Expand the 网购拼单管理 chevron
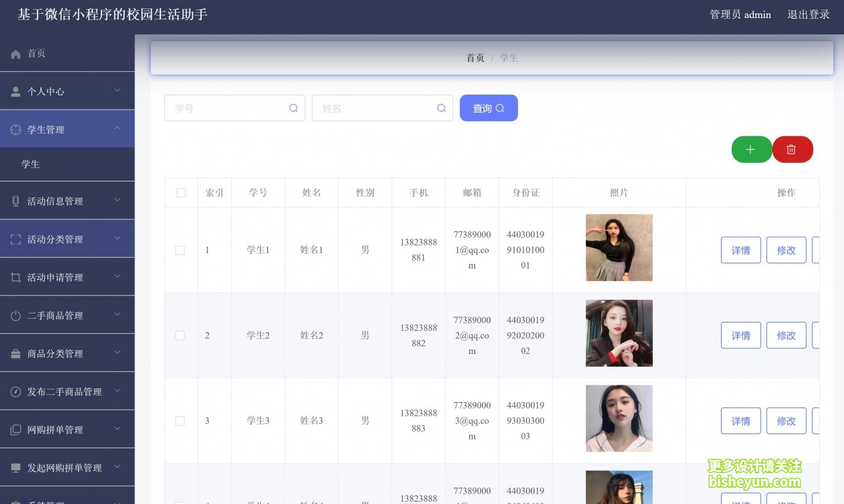 pyautogui.click(x=118, y=429)
